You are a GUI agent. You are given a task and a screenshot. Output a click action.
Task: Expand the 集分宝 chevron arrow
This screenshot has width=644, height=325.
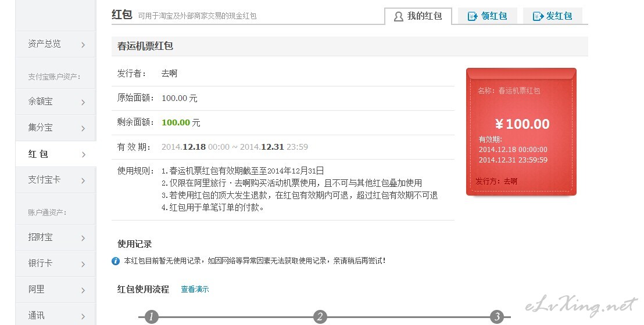coord(83,128)
